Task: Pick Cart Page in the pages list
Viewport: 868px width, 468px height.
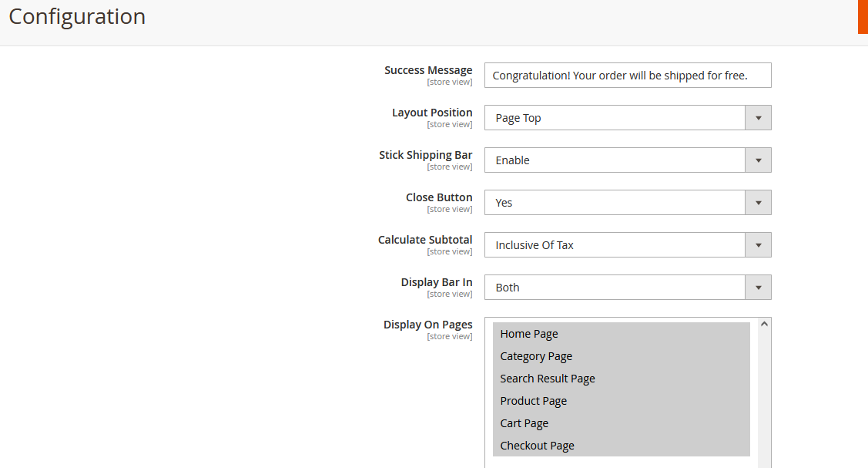Action: [621, 423]
